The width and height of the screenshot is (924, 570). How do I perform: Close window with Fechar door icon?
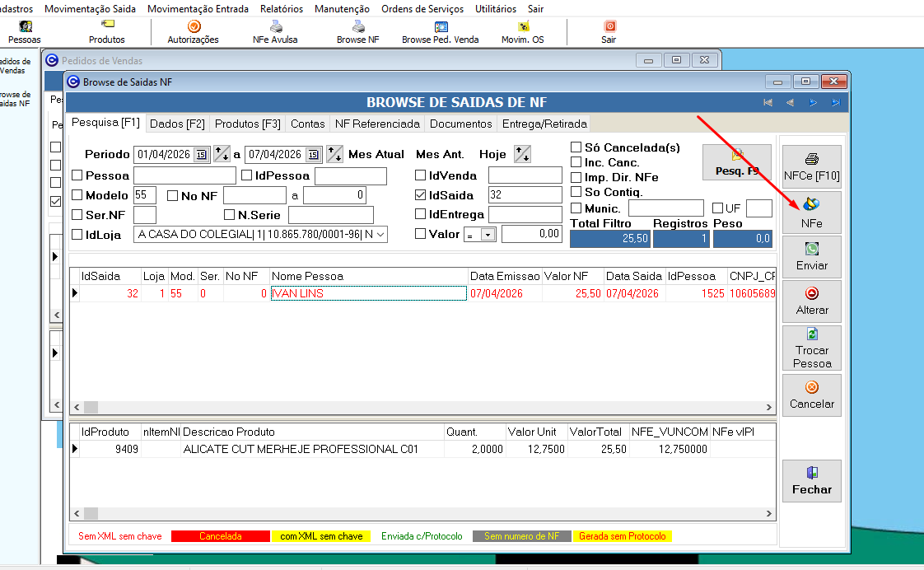point(811,481)
